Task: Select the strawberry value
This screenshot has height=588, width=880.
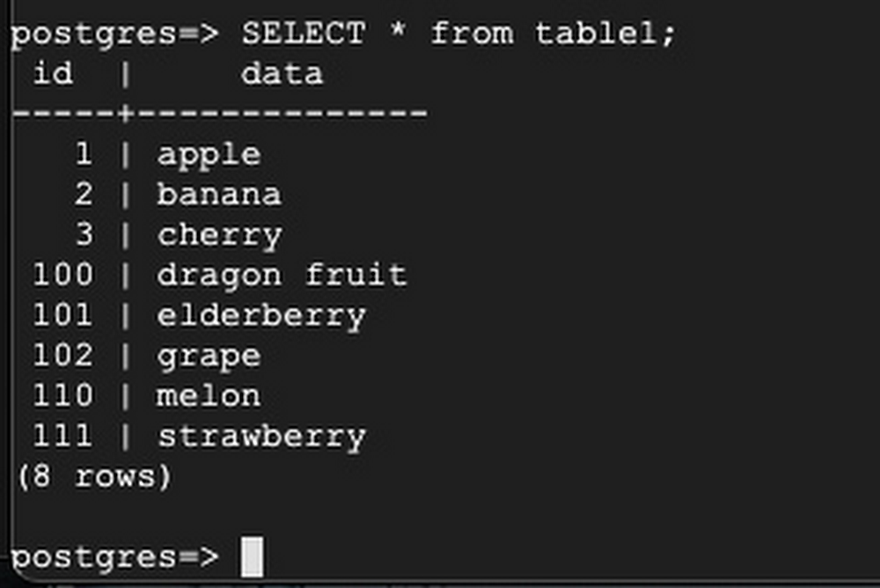Action: point(260,437)
